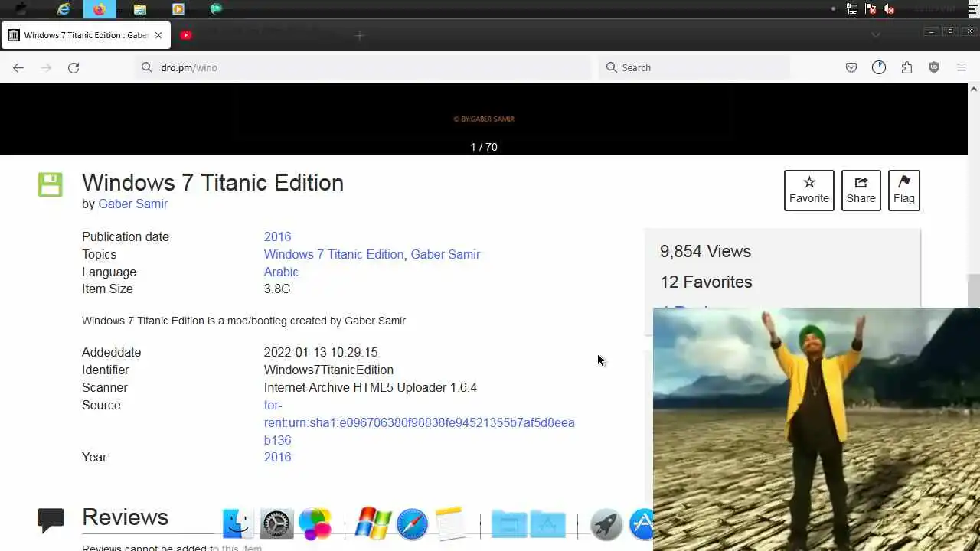The height and width of the screenshot is (551, 980).
Task: Select the Firefox icon in the top taskbar
Action: point(100,9)
